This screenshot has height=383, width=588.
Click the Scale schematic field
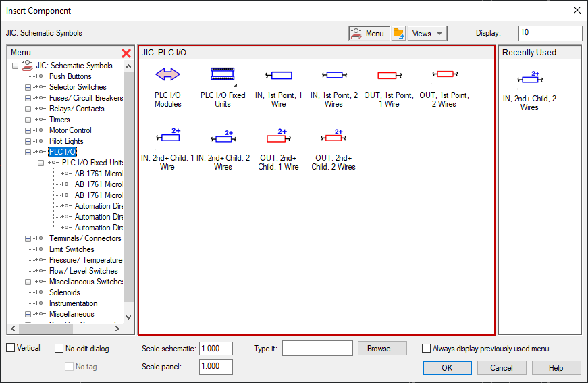tap(216, 349)
